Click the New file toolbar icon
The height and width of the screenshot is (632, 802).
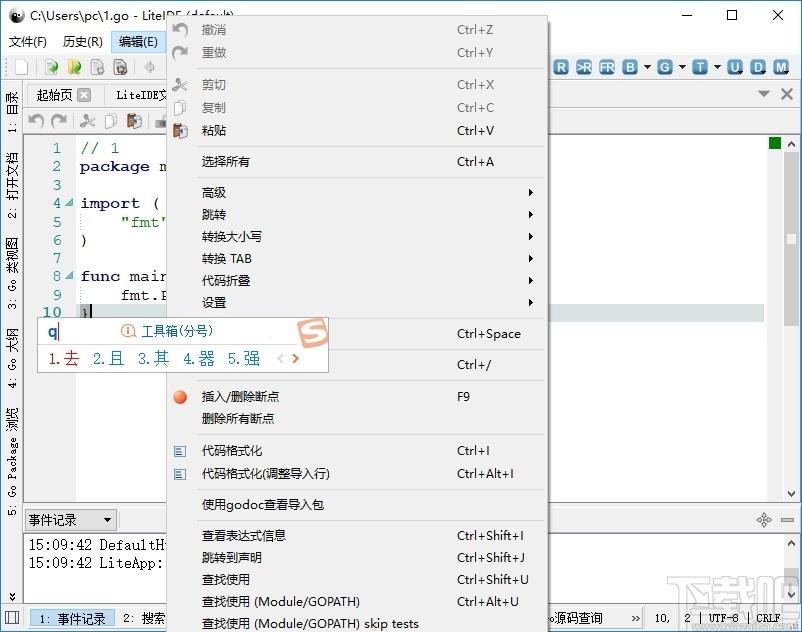(21, 67)
